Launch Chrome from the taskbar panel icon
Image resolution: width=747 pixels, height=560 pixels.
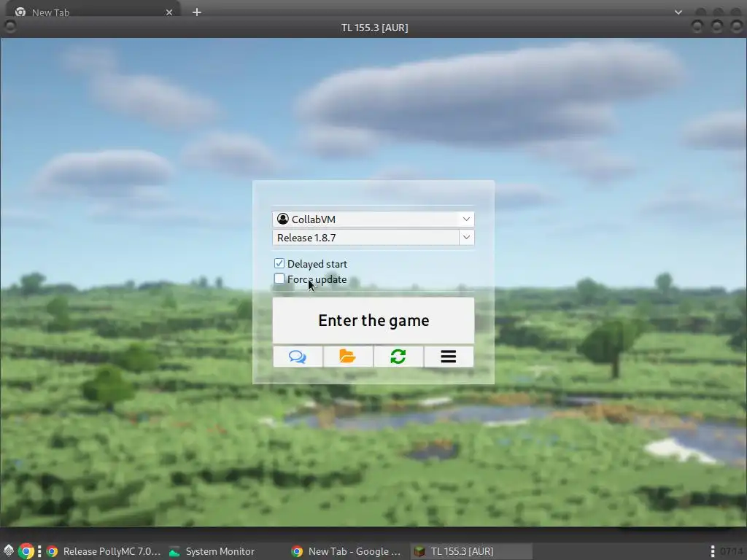click(x=26, y=551)
